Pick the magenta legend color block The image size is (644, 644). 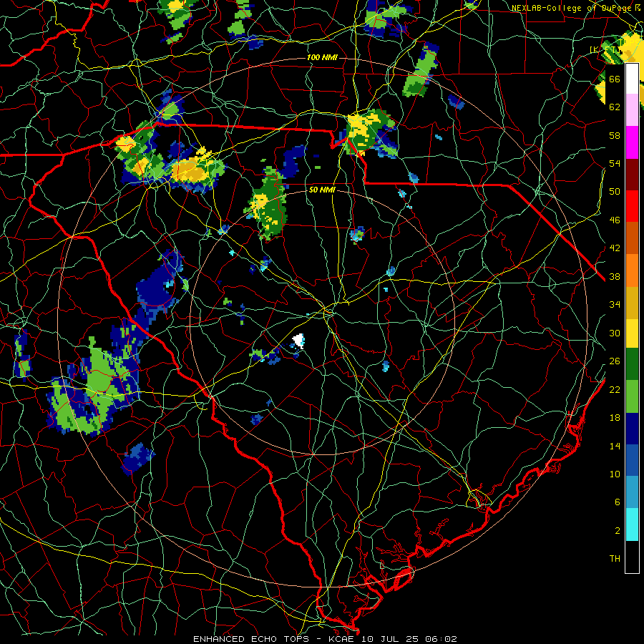632,142
